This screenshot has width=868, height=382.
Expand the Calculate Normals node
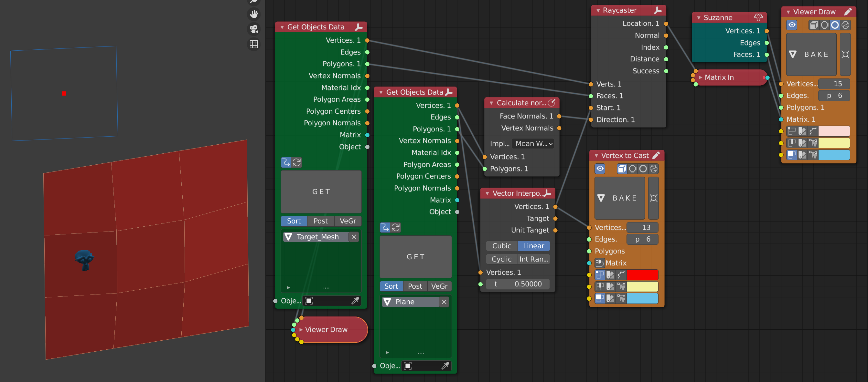tap(490, 102)
